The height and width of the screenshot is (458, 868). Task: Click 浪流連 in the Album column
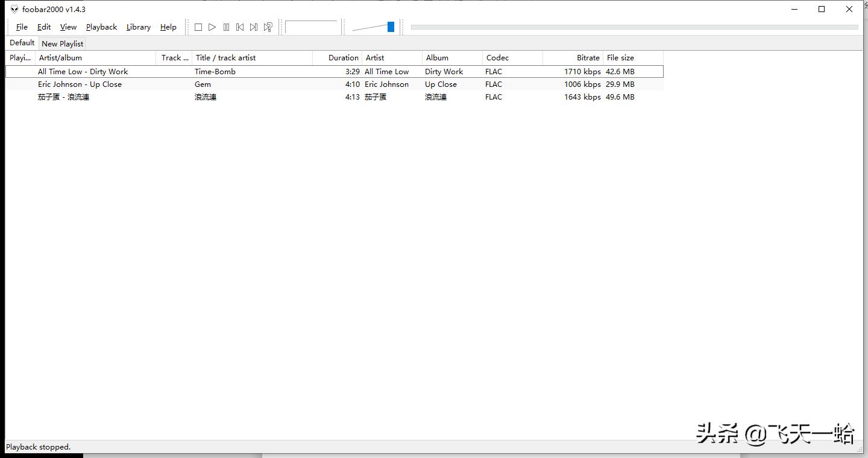pos(436,97)
